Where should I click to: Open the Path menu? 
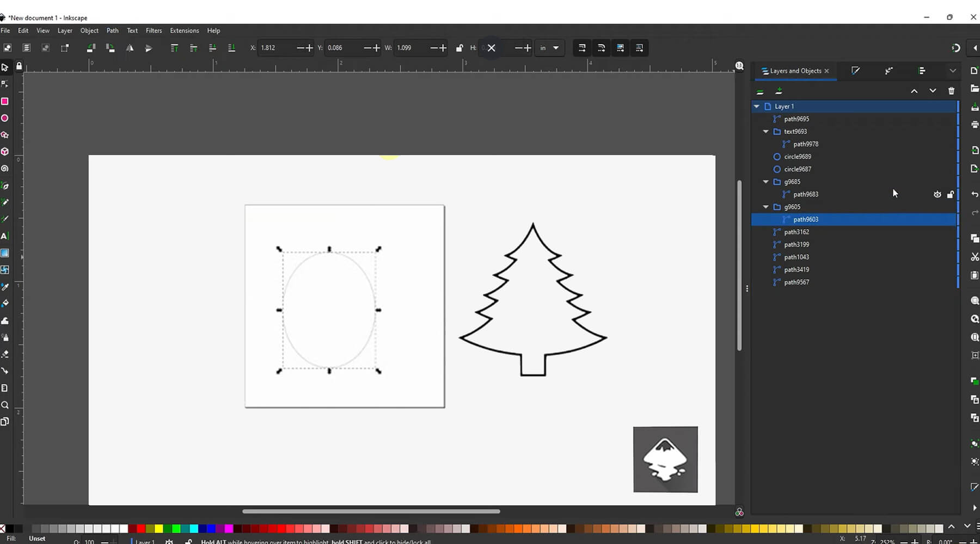tap(113, 30)
